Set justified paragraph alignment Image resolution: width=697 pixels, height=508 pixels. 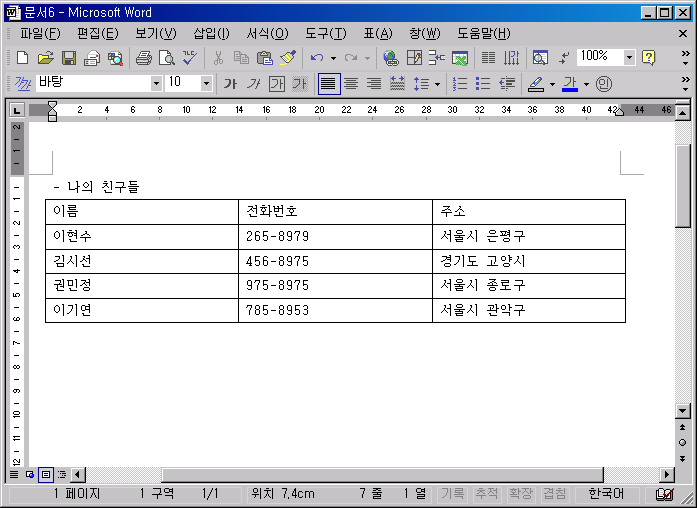click(329, 84)
